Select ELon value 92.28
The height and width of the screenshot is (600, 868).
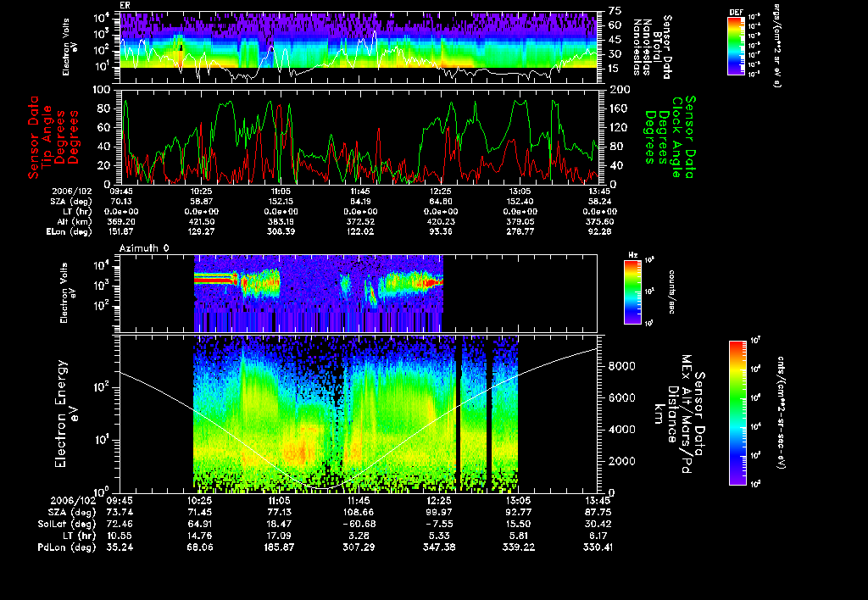coord(600,231)
